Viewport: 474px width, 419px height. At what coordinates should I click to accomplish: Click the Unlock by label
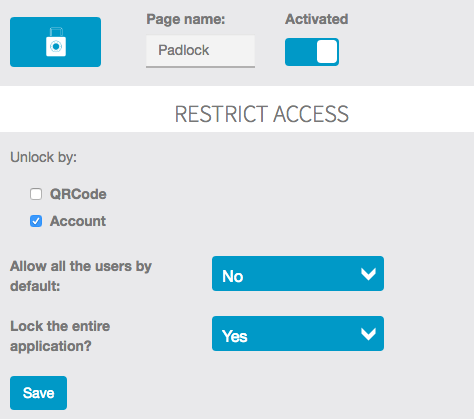point(43,157)
